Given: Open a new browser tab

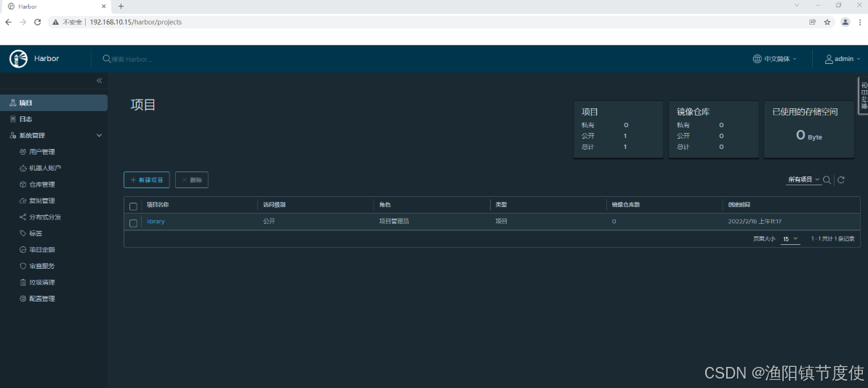Looking at the screenshot, I should tap(121, 6).
